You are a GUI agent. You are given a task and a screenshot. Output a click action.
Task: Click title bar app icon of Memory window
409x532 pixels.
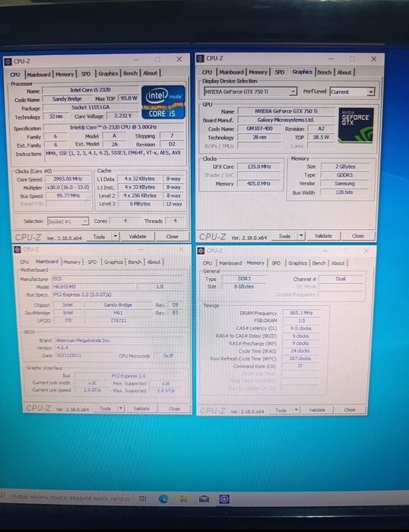(201, 250)
